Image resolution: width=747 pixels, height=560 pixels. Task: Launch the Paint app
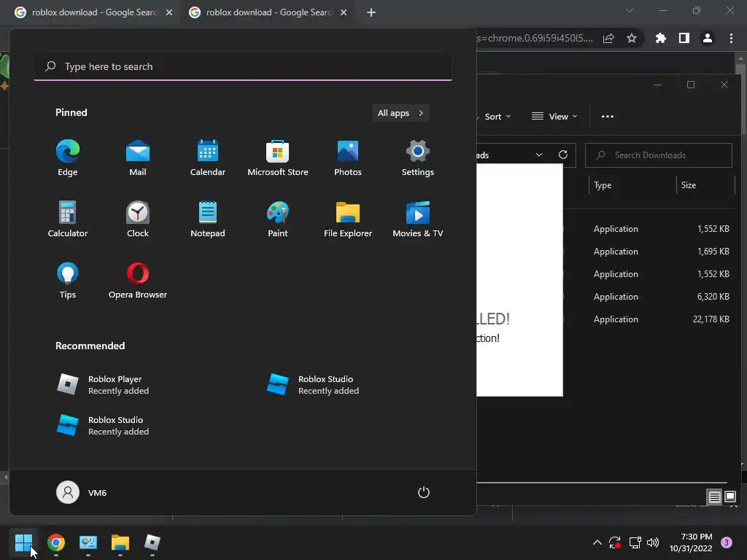point(278,219)
